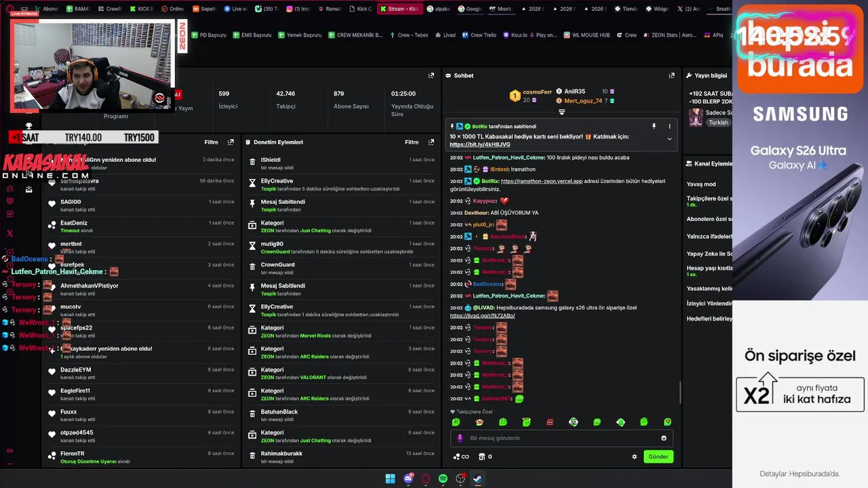Select the red angry emote
This screenshot has height=488, width=868.
click(x=550, y=422)
